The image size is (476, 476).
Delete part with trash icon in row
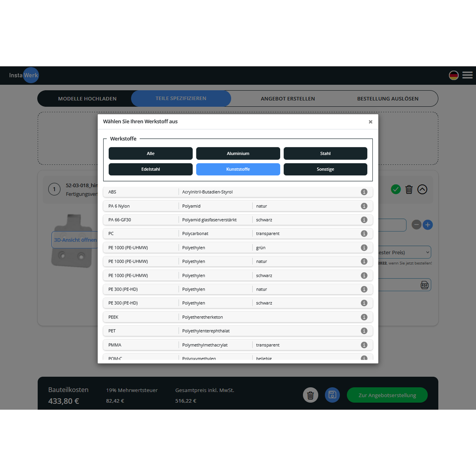click(x=409, y=189)
